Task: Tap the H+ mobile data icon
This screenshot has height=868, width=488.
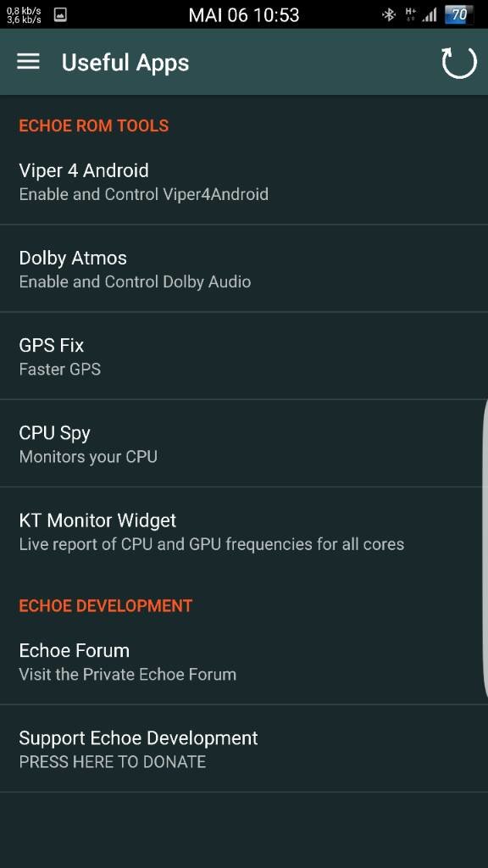Action: [411, 14]
